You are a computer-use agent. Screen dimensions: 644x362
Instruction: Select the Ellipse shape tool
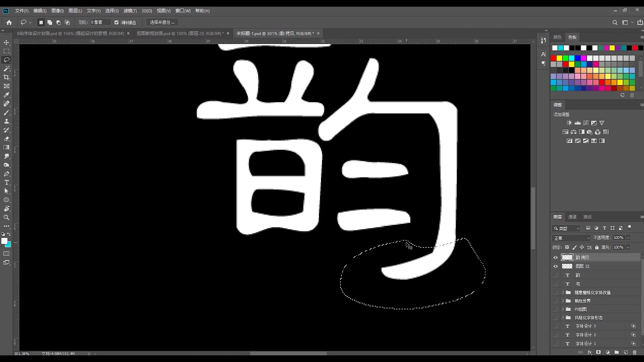[6, 200]
